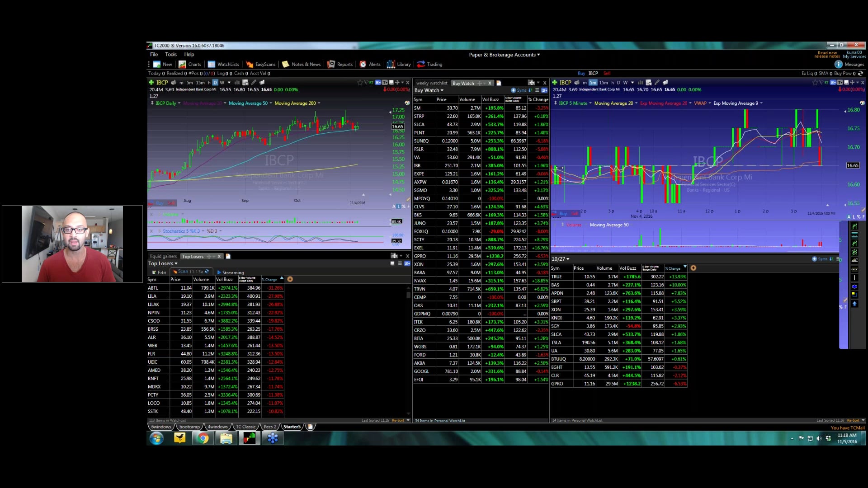Switch right IBCP chart to 15m timeframe
The width and height of the screenshot is (868, 488).
click(604, 82)
